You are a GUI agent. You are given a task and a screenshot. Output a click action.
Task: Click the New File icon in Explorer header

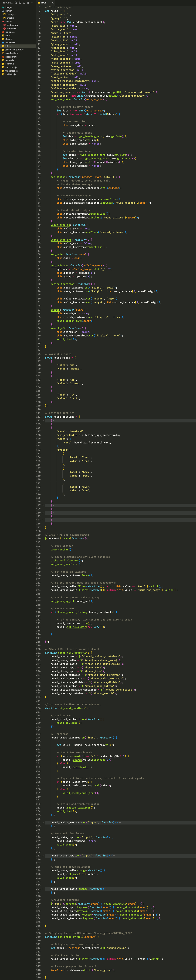(x=15, y=3)
